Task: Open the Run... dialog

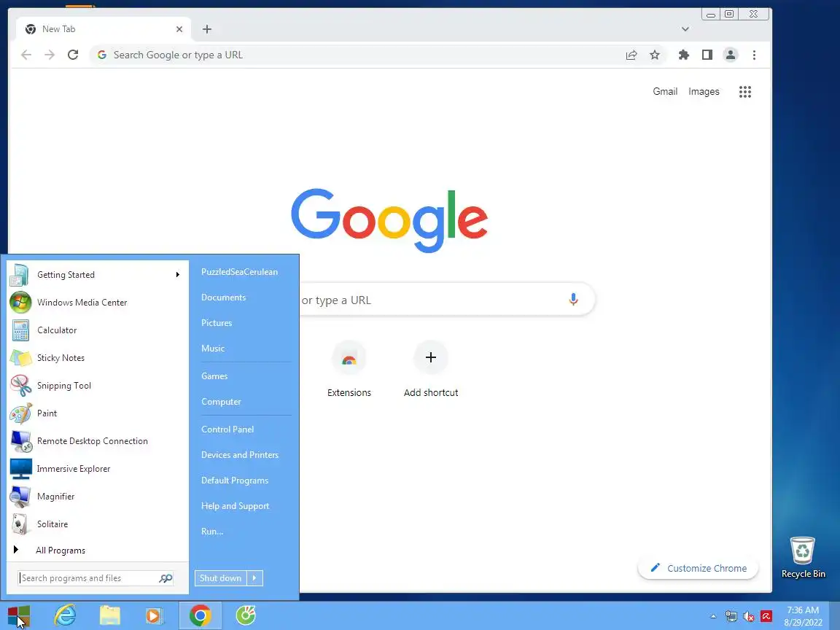Action: (x=212, y=532)
